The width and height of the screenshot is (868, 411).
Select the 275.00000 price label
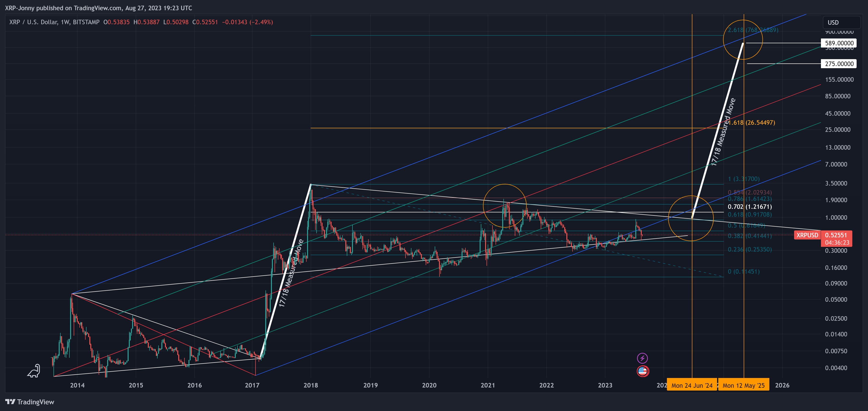(839, 64)
